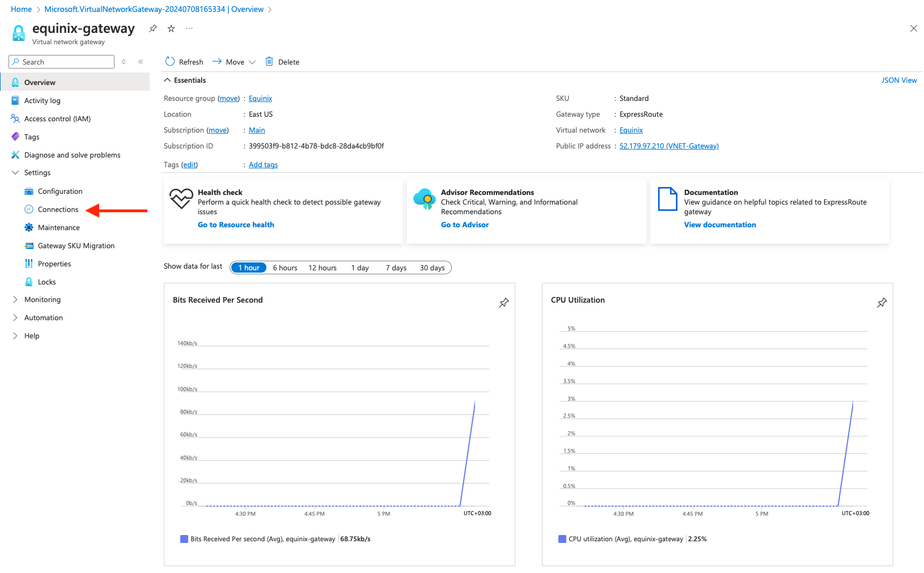This screenshot has width=924, height=573.
Task: Select 6 hours time range
Action: pyautogui.click(x=285, y=268)
